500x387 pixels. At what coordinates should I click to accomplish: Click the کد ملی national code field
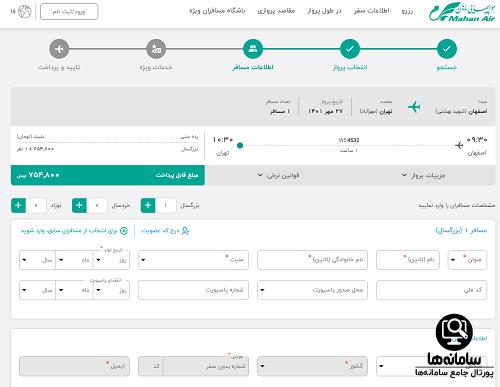click(431, 290)
